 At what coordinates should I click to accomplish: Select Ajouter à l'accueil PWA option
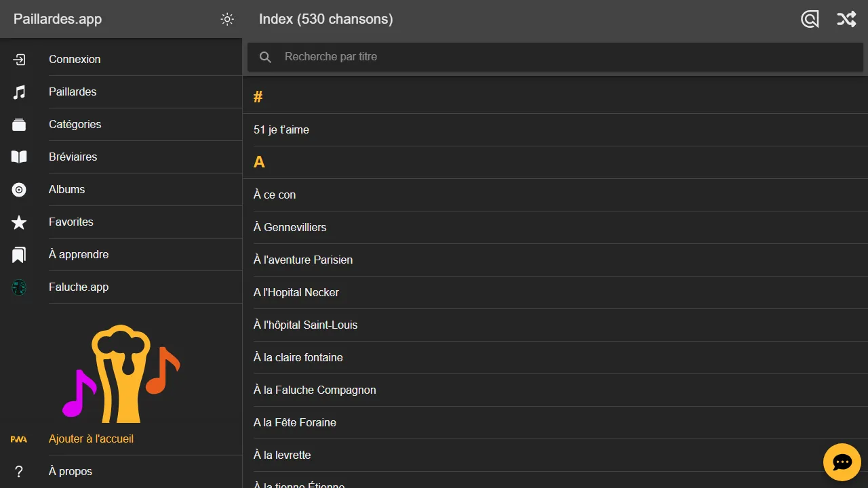pos(91,439)
